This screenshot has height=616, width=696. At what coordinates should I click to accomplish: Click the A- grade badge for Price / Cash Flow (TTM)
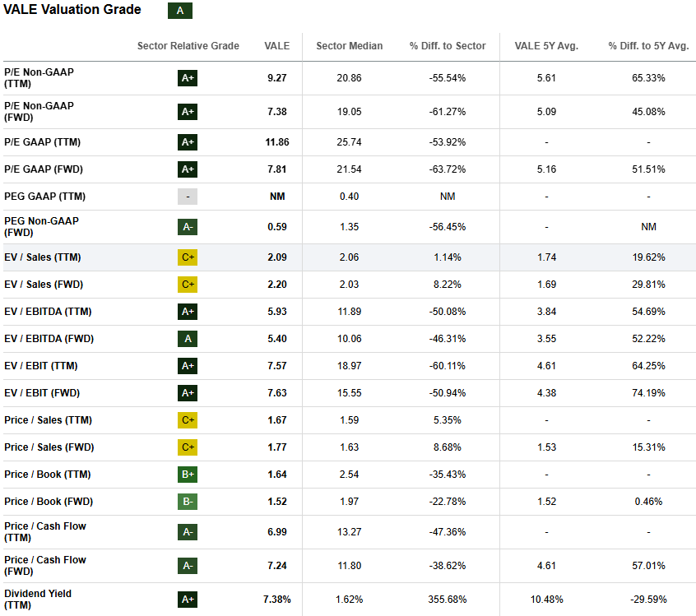coord(188,532)
